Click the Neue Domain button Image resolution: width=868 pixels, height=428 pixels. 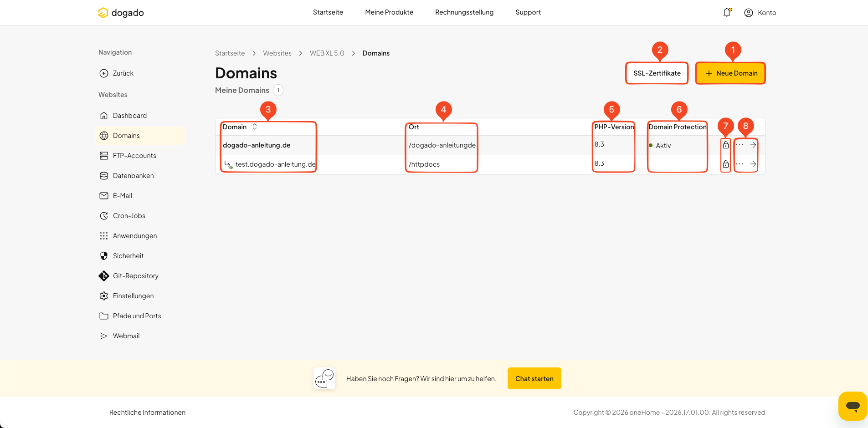point(730,73)
